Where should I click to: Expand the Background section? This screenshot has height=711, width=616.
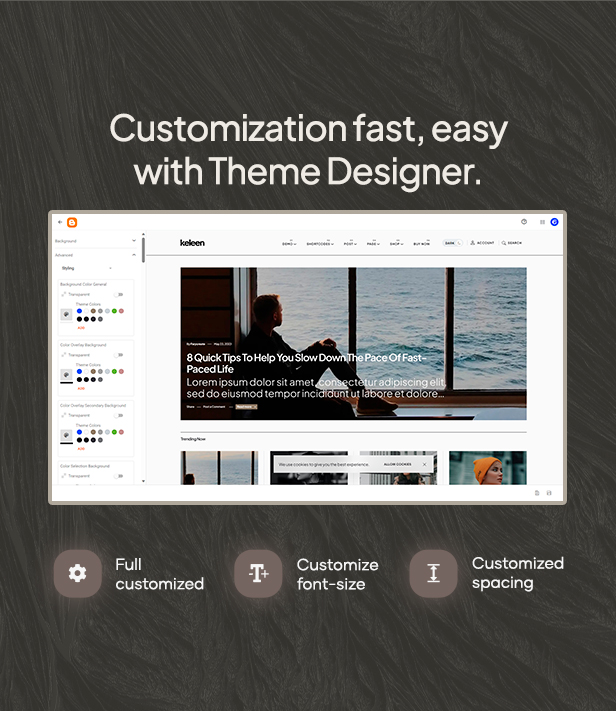pos(134,241)
